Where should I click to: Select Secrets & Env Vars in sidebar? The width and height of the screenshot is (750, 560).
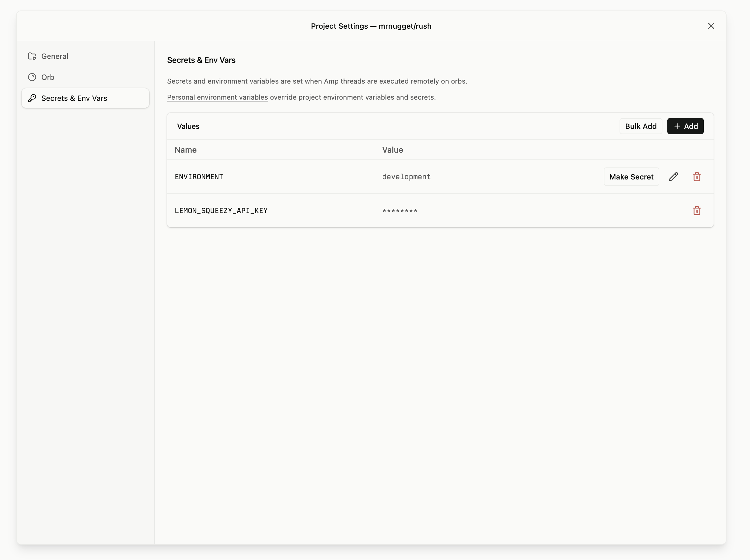pyautogui.click(x=85, y=98)
